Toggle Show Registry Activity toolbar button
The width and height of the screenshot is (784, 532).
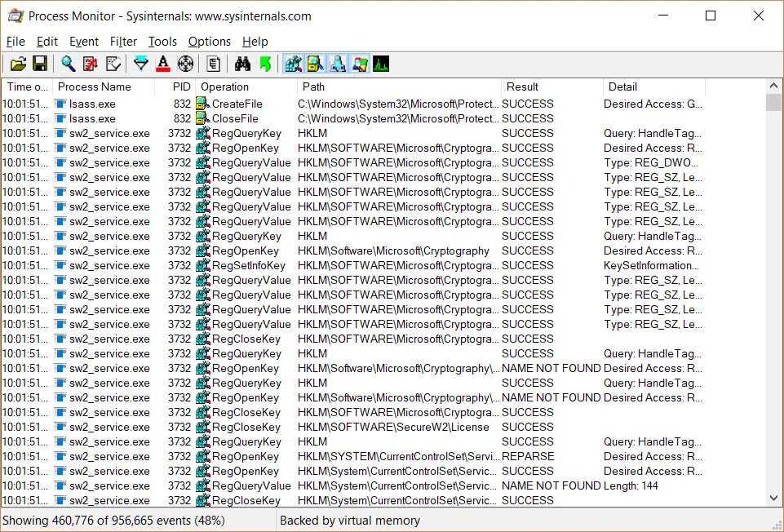294,64
